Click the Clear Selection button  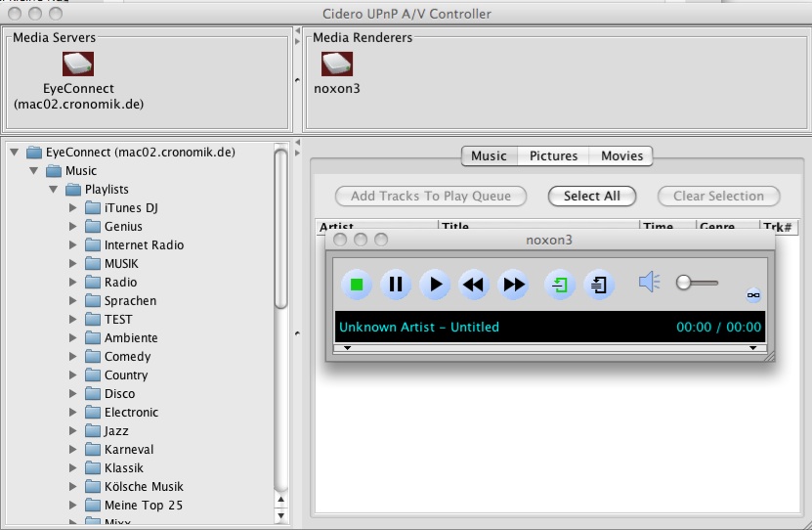719,196
